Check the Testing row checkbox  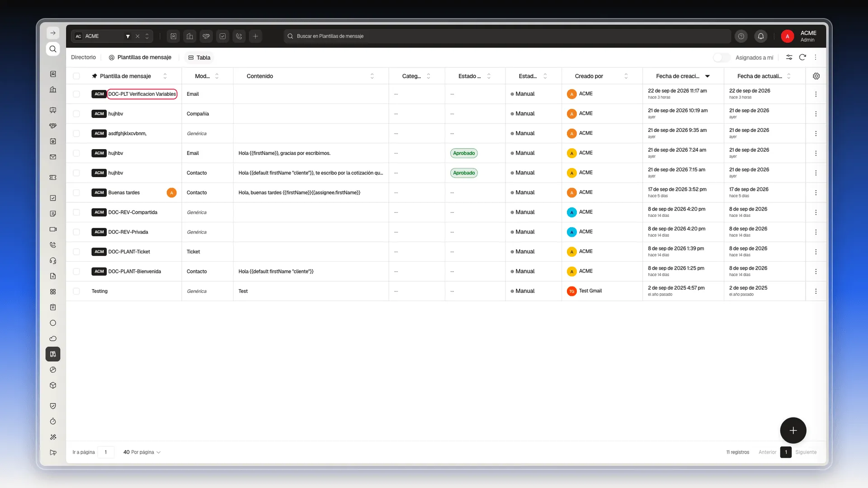pos(76,291)
